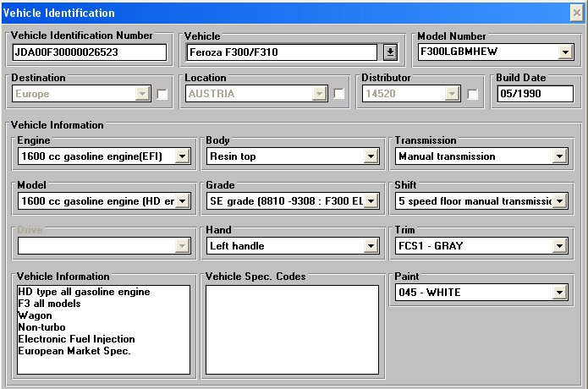This screenshot has height=389, width=588.
Task: Close the Vehicle Identification window
Action: [576, 14]
